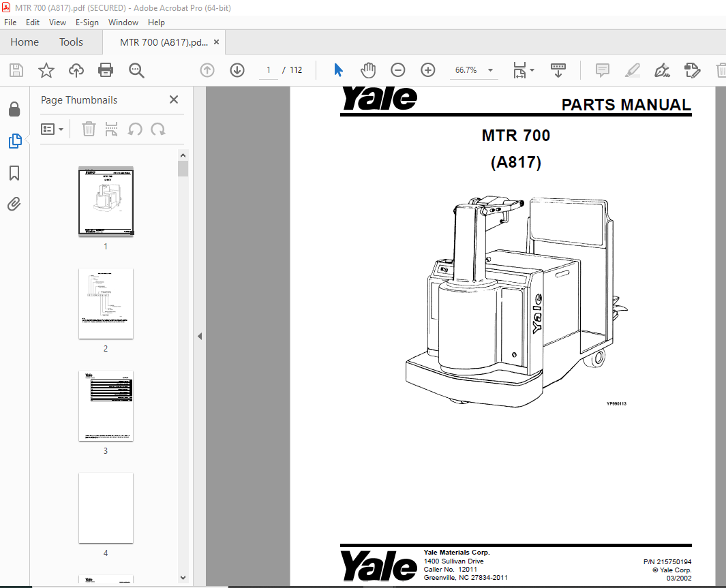Viewport: 726px width, 588px height.
Task: Select the MTR 700 (A817).pdf tab
Action: [x=164, y=42]
